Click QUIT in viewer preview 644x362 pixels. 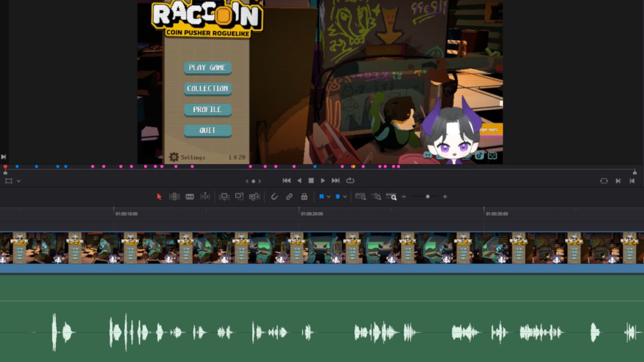coord(208,131)
